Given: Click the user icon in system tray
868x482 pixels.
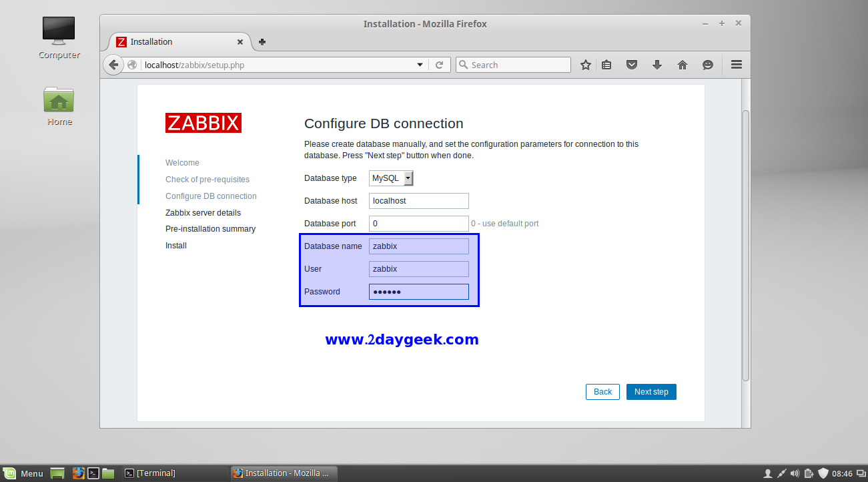Looking at the screenshot, I should [768, 474].
